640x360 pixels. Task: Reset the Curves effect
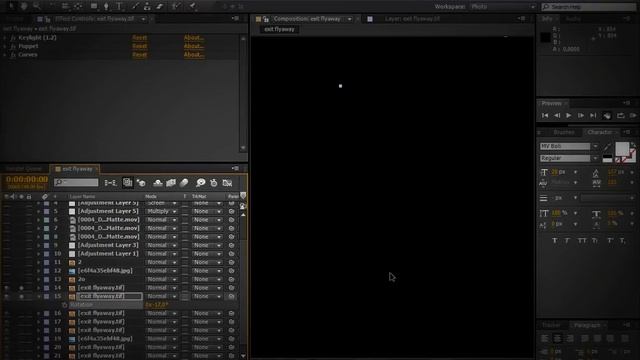pyautogui.click(x=140, y=55)
